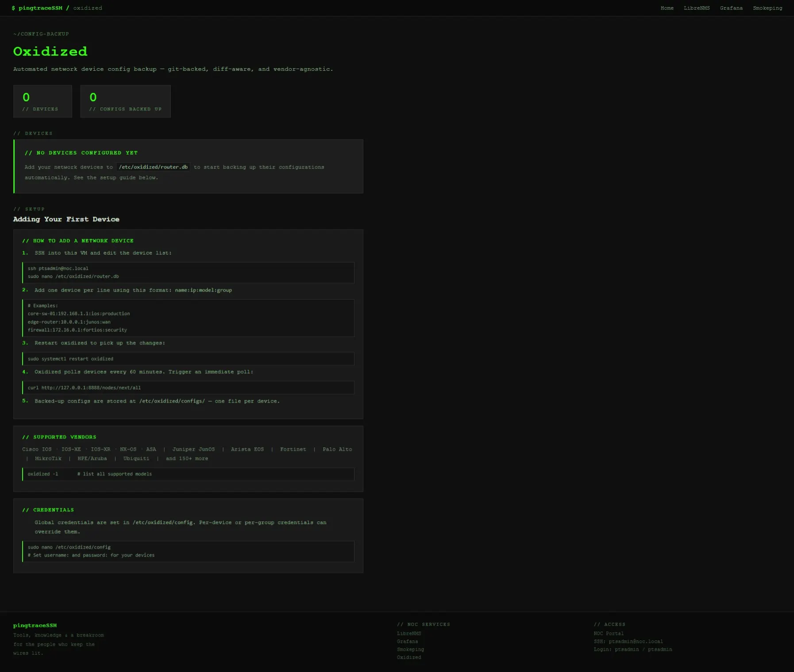Click the pingtraceSSH footer brand name

click(x=35, y=626)
